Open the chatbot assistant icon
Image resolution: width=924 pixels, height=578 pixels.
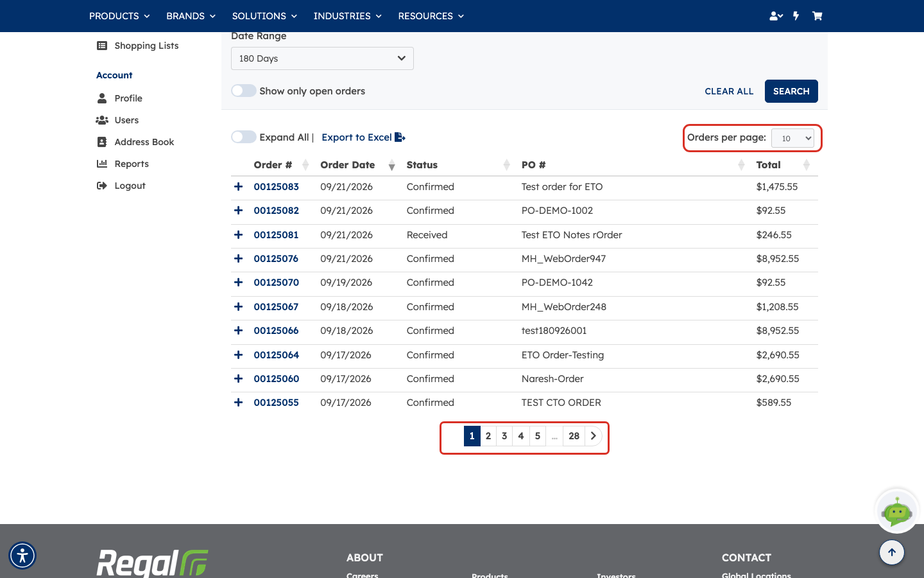point(897,511)
